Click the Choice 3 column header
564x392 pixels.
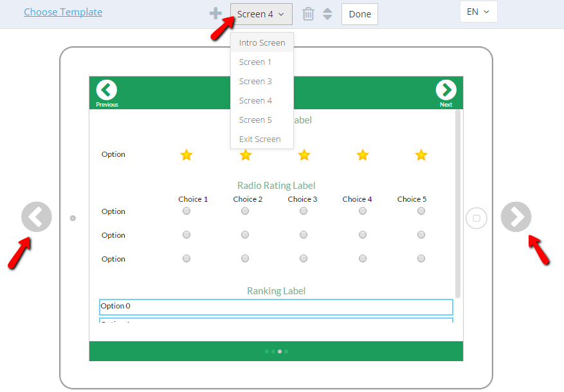[x=302, y=199]
